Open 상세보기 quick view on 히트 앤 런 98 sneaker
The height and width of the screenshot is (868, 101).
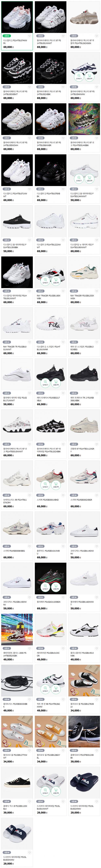[x=45, y=689]
